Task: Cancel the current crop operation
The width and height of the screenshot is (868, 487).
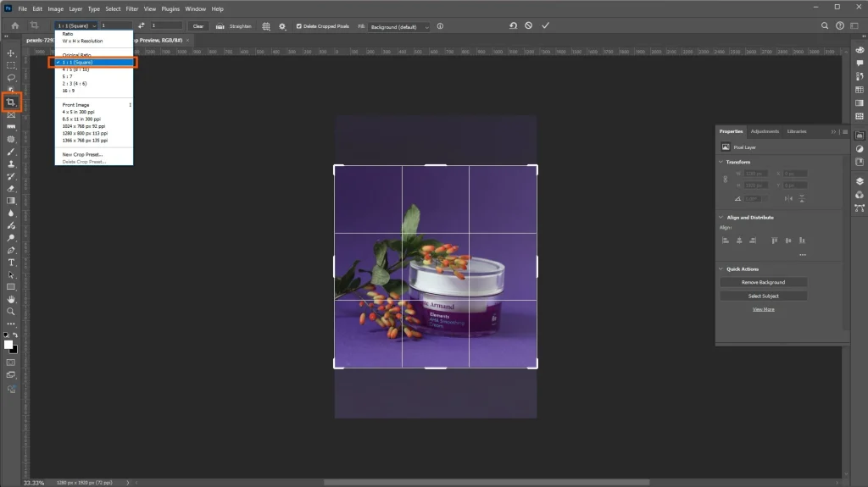Action: [x=529, y=25]
